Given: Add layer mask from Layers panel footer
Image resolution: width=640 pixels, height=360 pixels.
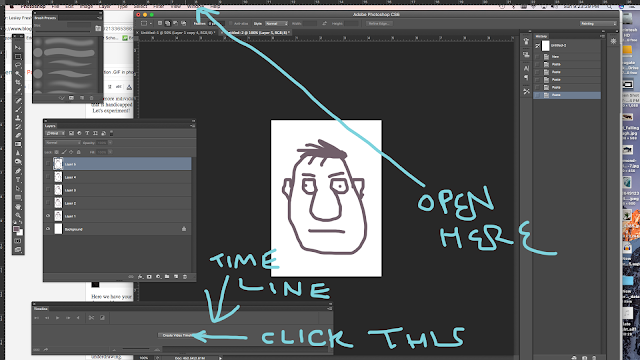Looking at the screenshot, I should 149,277.
